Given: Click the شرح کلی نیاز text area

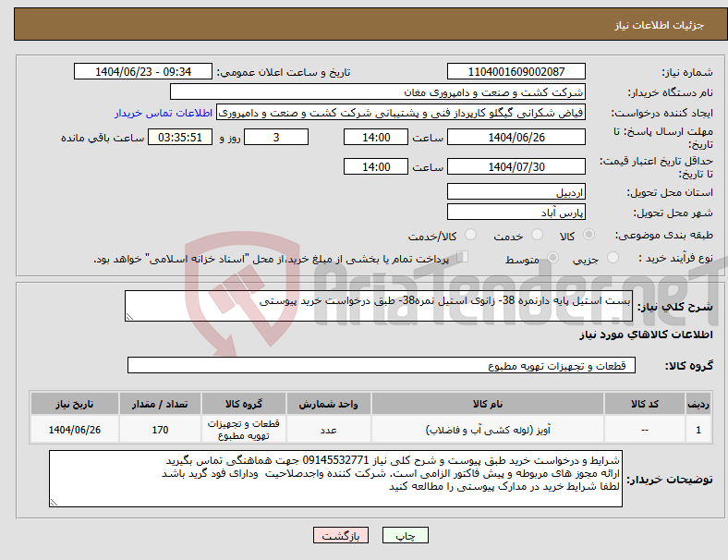Looking at the screenshot, I should [x=379, y=306].
